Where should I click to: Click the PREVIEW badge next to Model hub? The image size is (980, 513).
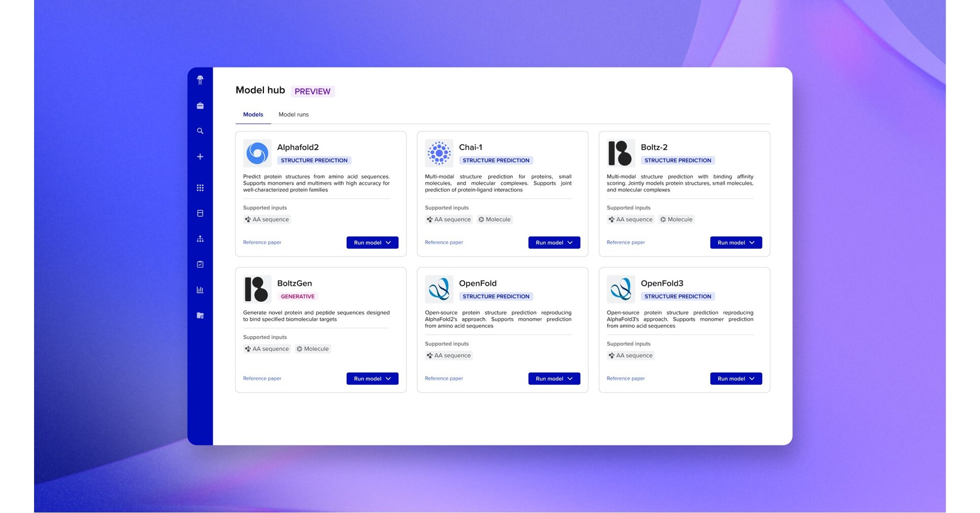[x=313, y=92]
